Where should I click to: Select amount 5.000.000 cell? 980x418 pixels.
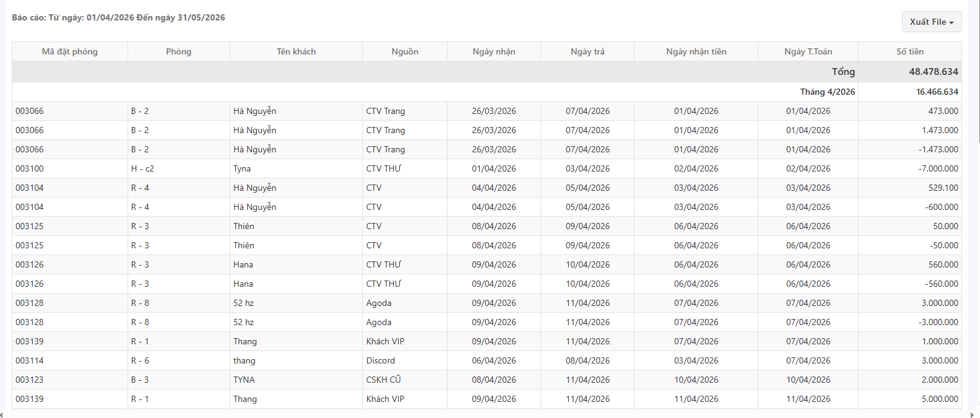pos(909,399)
